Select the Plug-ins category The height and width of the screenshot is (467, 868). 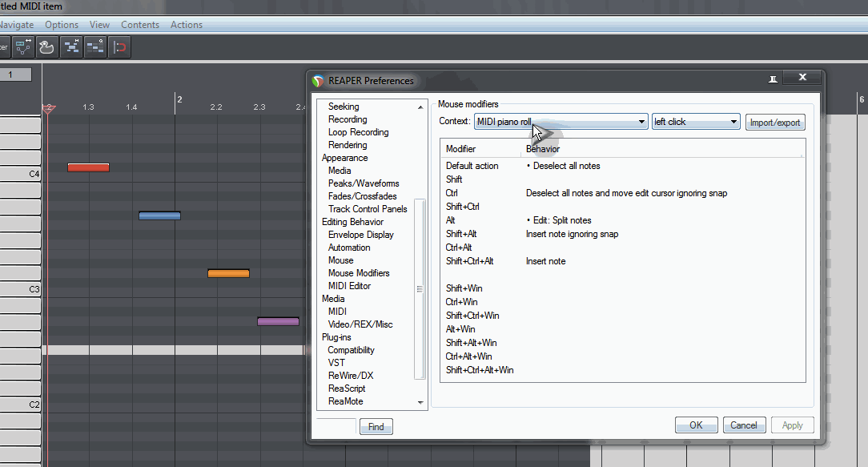[336, 336]
